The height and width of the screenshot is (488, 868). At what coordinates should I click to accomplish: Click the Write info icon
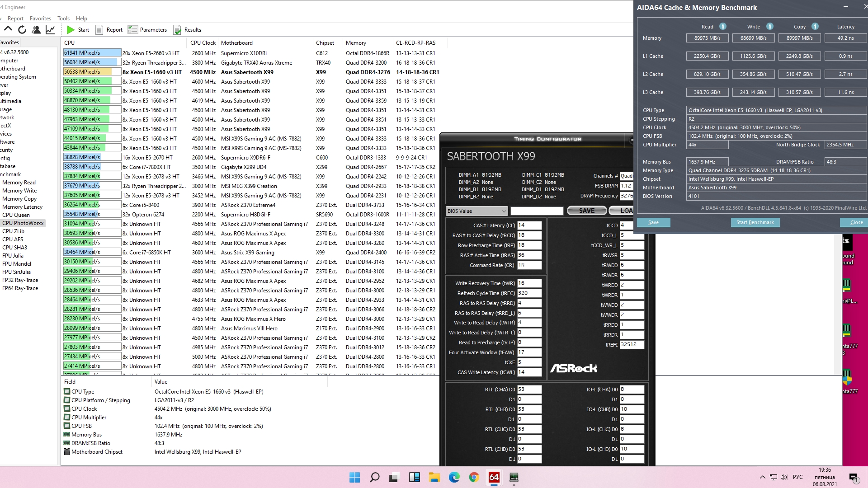pos(770,26)
